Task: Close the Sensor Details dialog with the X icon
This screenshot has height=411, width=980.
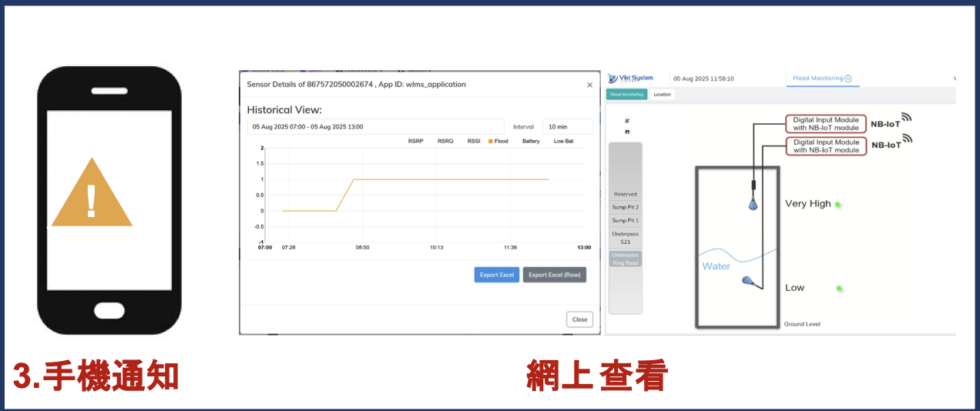Action: click(590, 85)
